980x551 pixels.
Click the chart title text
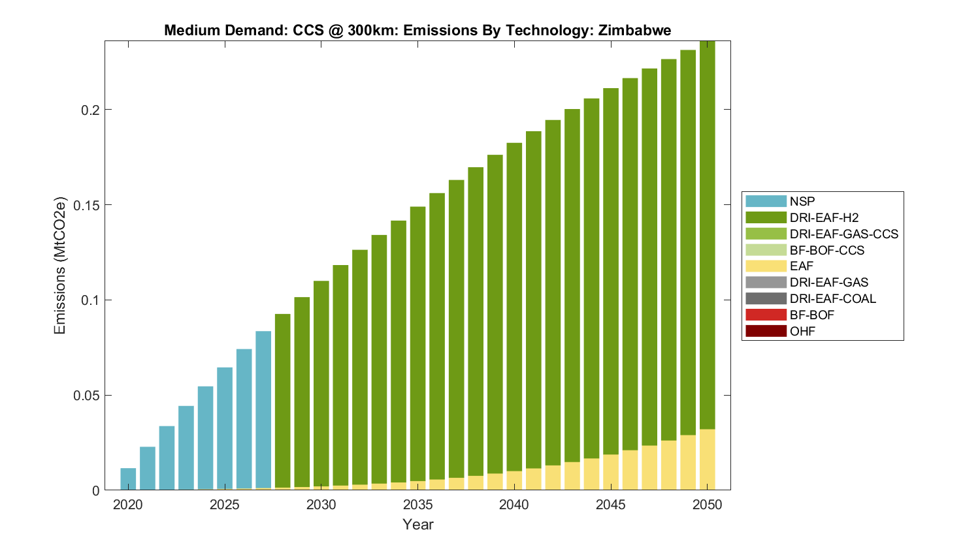coord(417,30)
